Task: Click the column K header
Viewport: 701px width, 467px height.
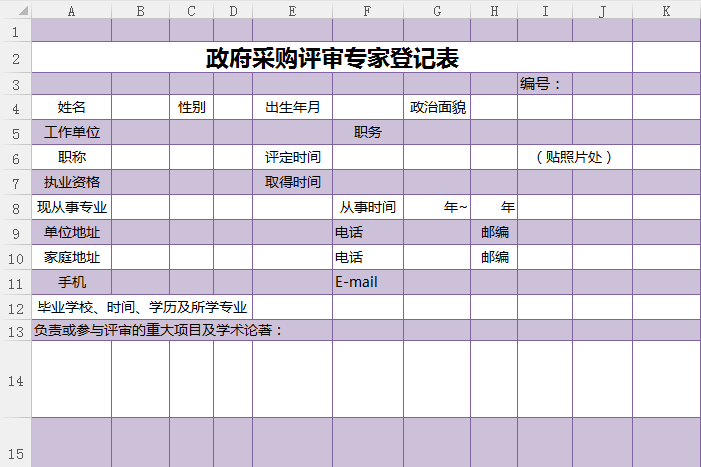Action: (666, 10)
